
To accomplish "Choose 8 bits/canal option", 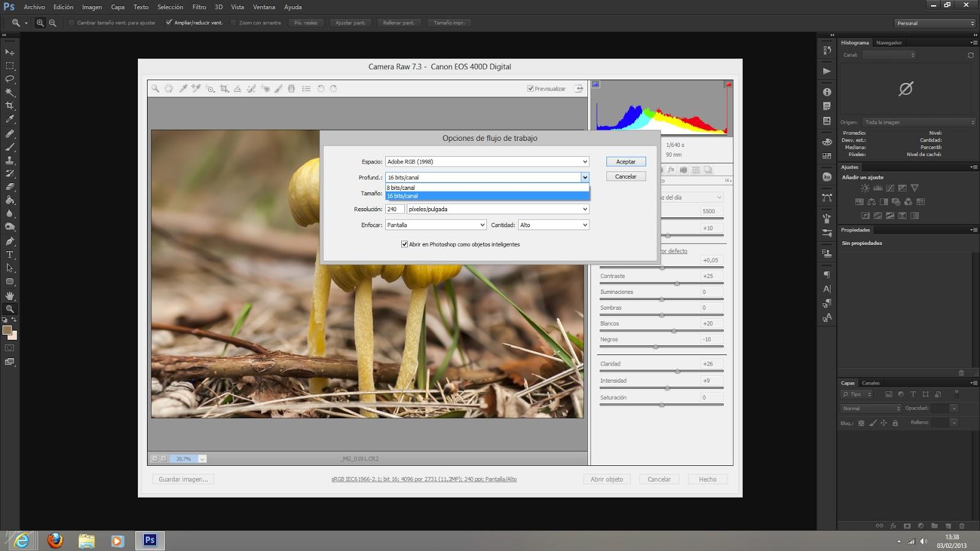I will coord(487,188).
